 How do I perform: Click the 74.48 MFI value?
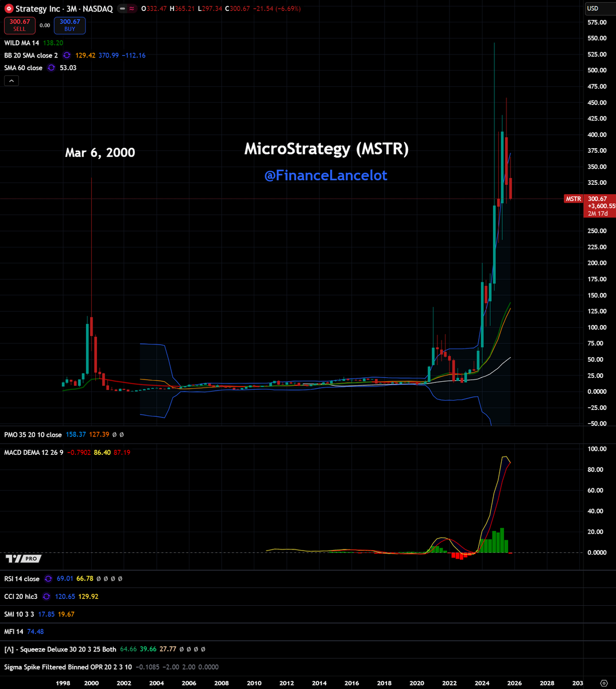pyautogui.click(x=36, y=632)
